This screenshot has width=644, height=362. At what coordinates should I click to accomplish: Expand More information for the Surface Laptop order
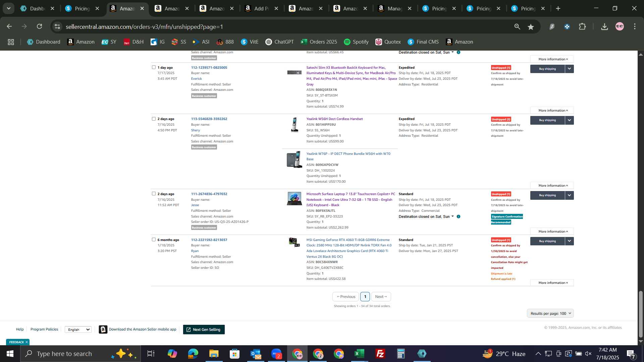point(552,231)
